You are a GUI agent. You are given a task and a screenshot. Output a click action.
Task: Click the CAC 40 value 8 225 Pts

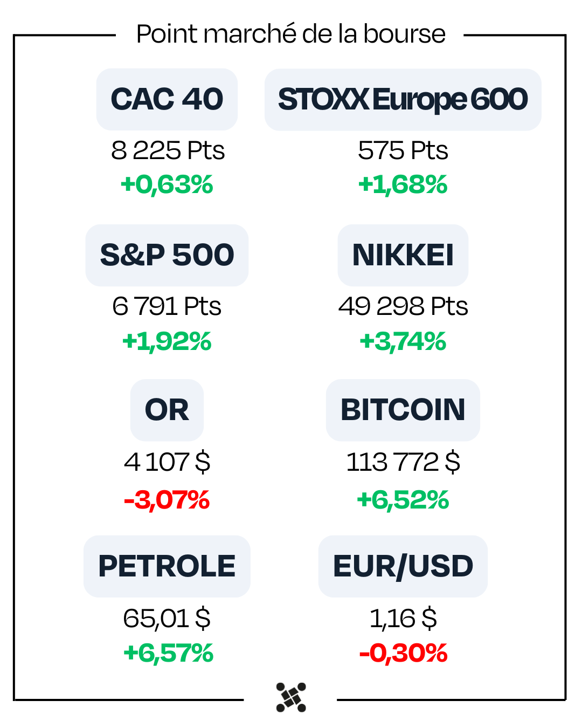168,150
